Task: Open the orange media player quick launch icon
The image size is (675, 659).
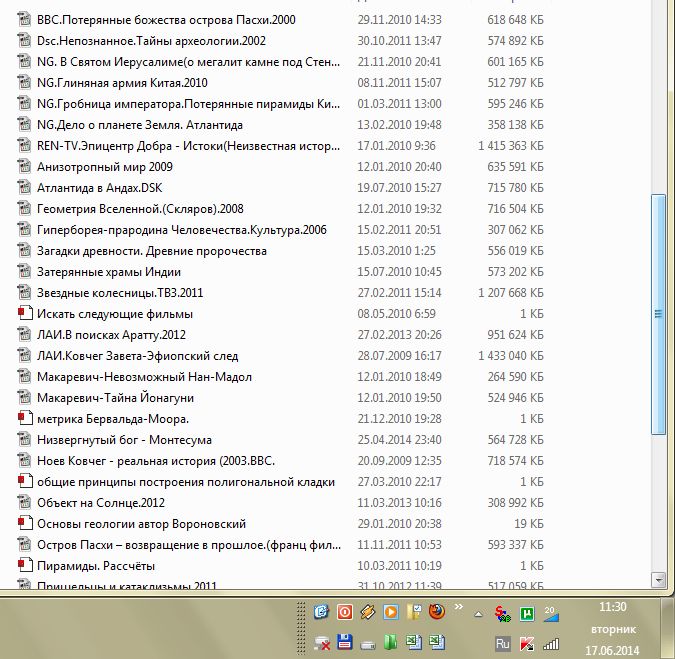Action: click(391, 611)
